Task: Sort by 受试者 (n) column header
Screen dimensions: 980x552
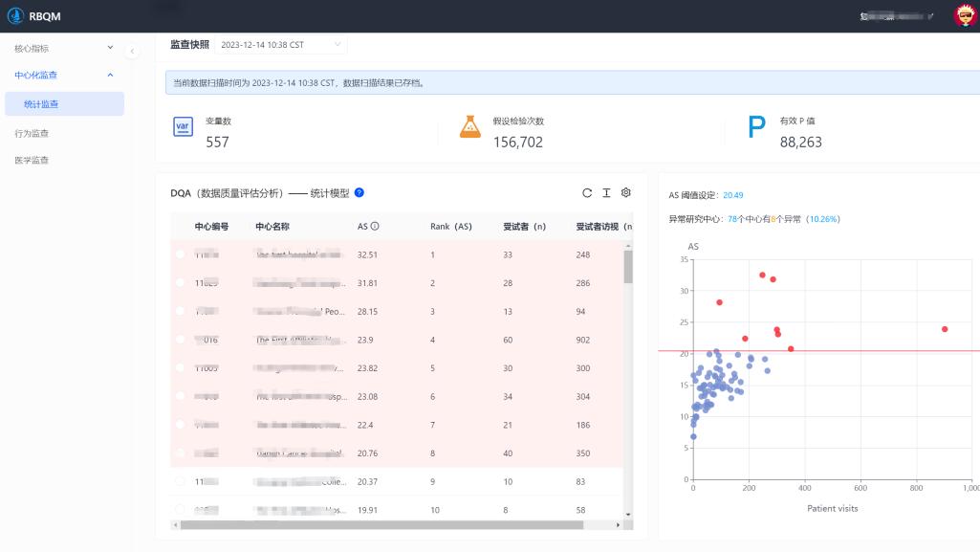Action: click(x=524, y=227)
